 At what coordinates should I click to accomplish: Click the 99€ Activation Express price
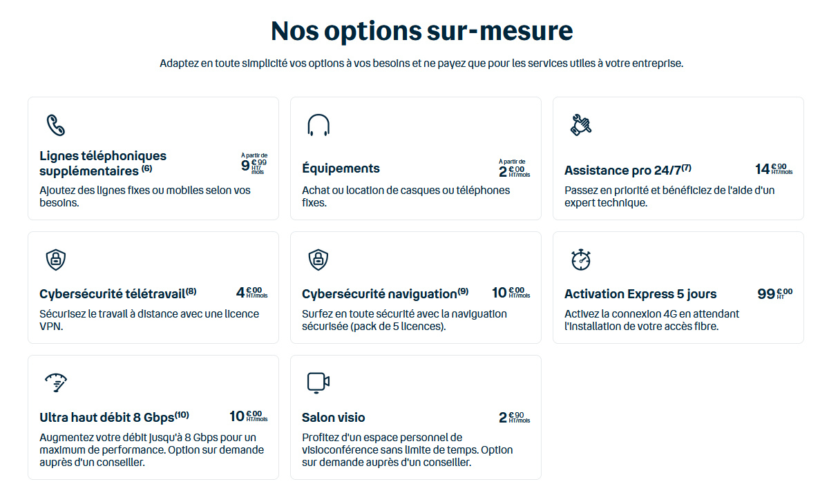774,293
